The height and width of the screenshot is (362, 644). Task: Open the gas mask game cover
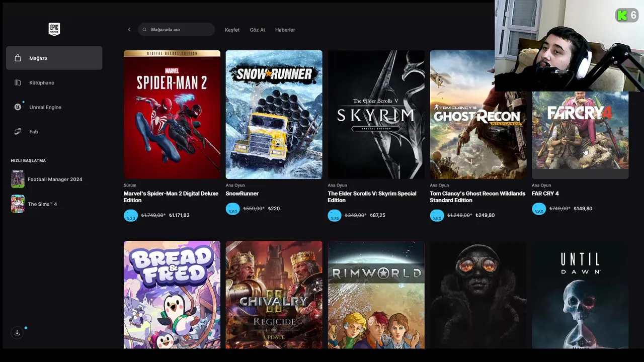click(478, 295)
